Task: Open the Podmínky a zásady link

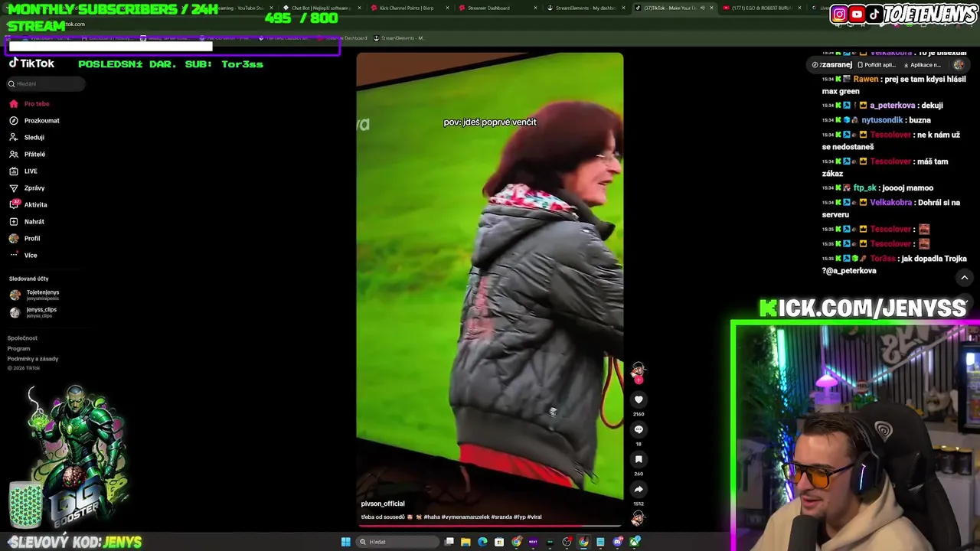Action: (33, 358)
